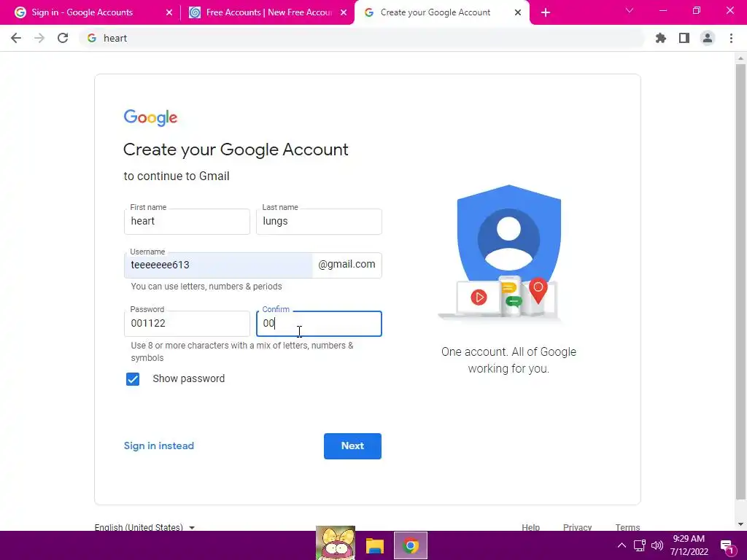
Task: Close the Create your Google Account tab
Action: click(x=518, y=12)
